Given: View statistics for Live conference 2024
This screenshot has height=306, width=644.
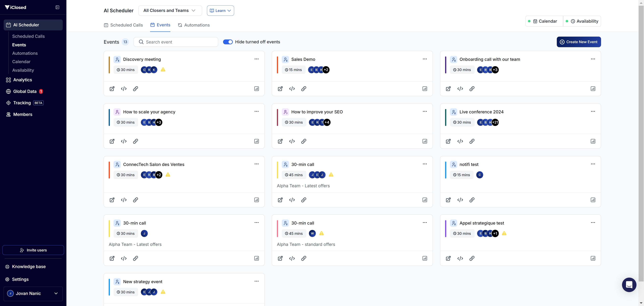Looking at the screenshot, I should tap(593, 141).
